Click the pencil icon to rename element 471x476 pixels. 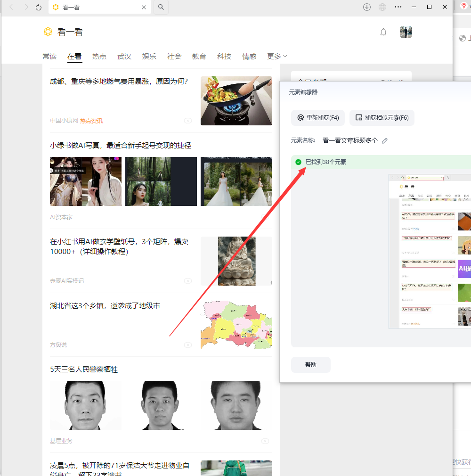(385, 140)
